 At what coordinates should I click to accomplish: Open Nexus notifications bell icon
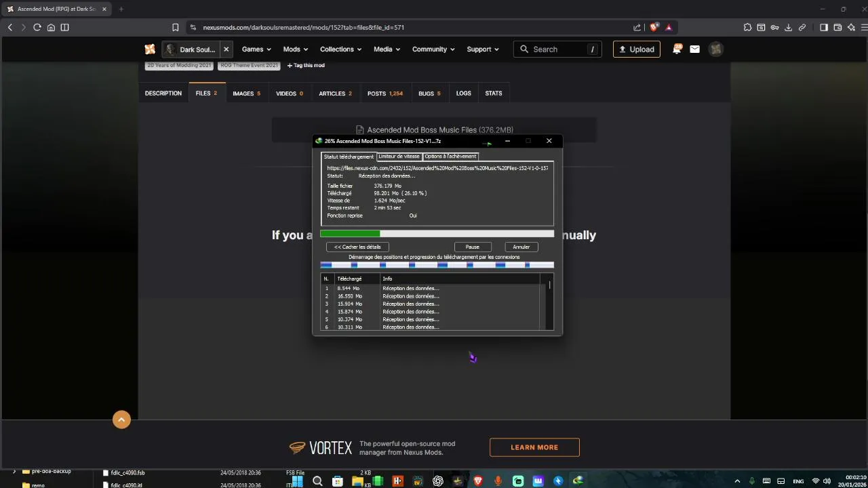677,49
